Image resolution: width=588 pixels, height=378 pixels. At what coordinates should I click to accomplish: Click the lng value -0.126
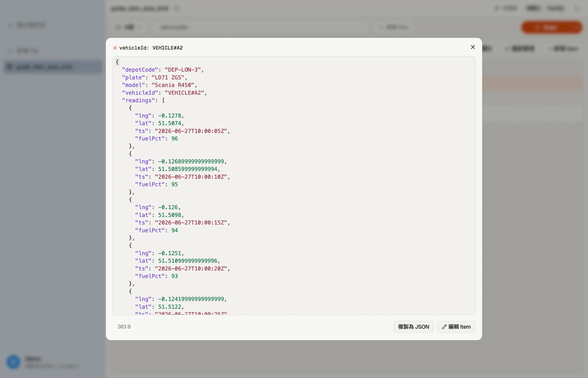[x=168, y=207]
